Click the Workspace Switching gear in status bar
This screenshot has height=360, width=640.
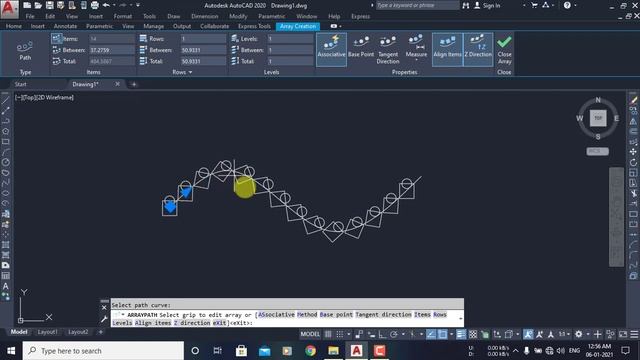click(579, 334)
